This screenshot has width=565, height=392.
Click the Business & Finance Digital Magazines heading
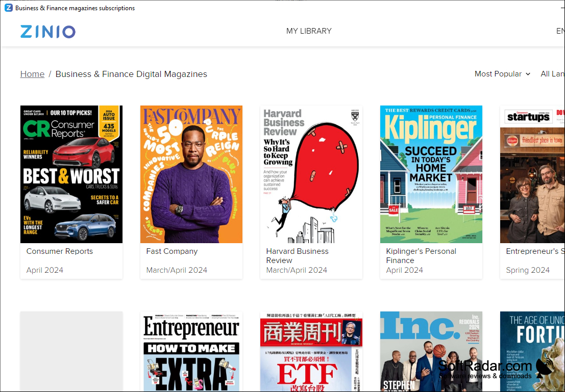(x=131, y=74)
